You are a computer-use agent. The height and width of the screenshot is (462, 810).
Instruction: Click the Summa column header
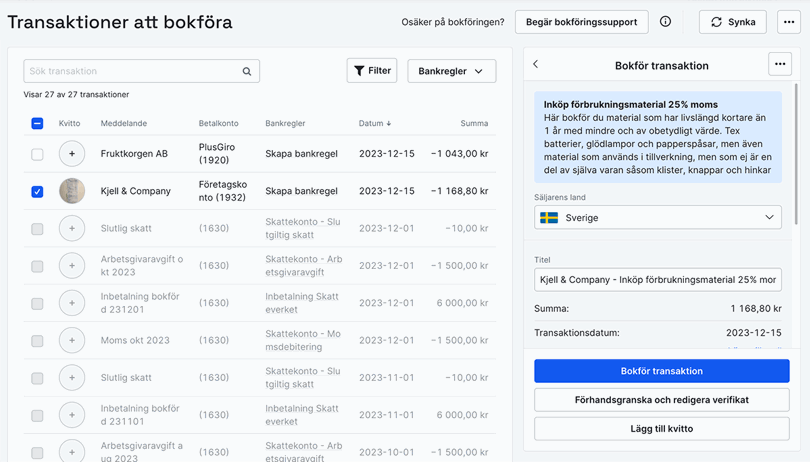(x=474, y=124)
